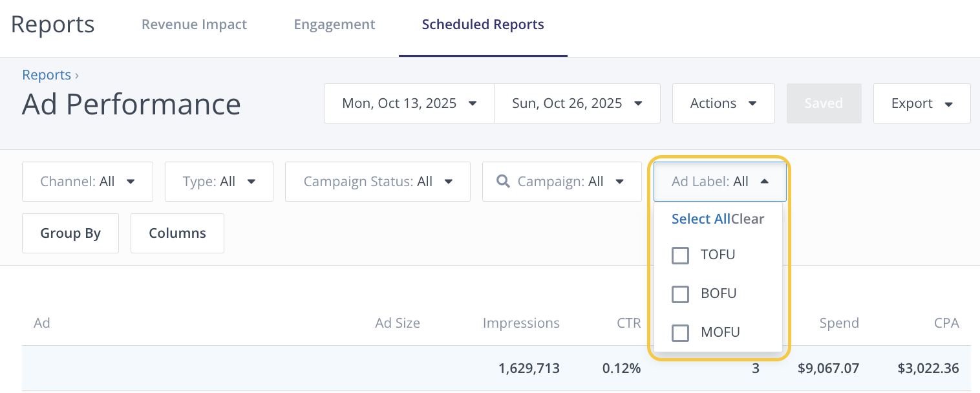The height and width of the screenshot is (393, 980).
Task: Check the MOFU ad label checkbox
Action: pos(680,333)
